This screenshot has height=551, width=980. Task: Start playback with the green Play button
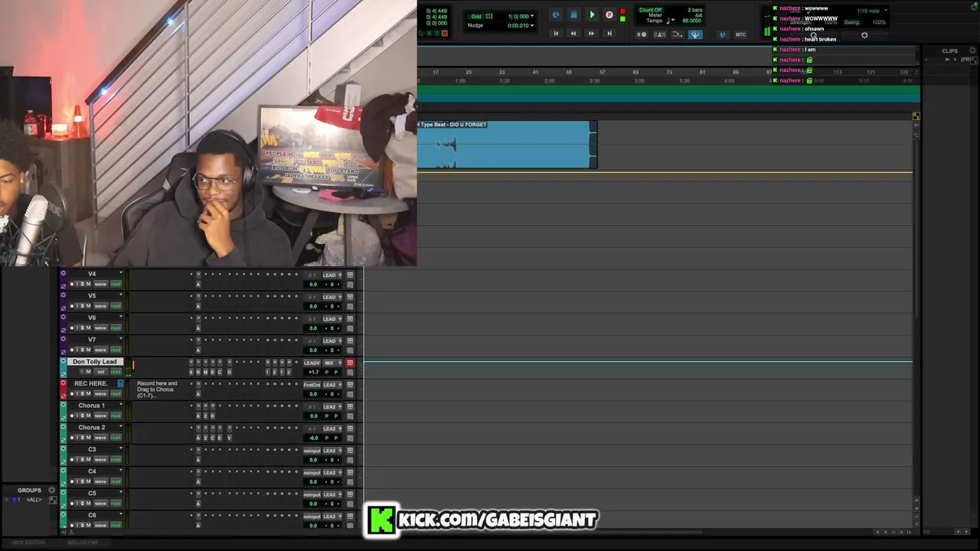coord(592,15)
